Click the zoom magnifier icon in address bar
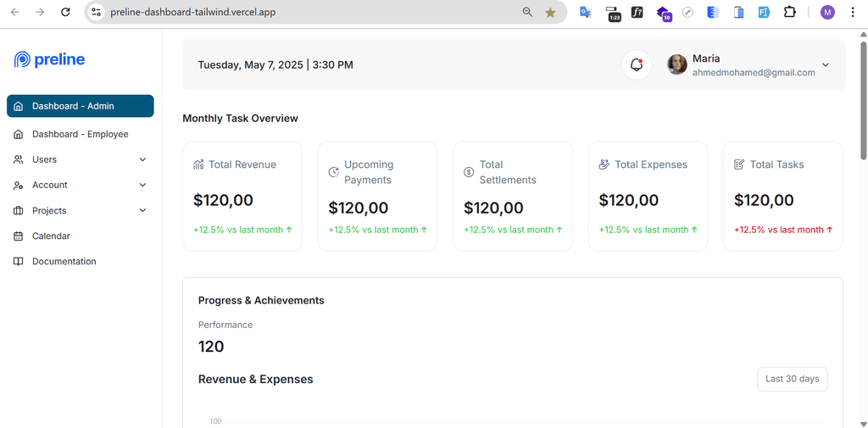This screenshot has height=428, width=868. point(527,12)
